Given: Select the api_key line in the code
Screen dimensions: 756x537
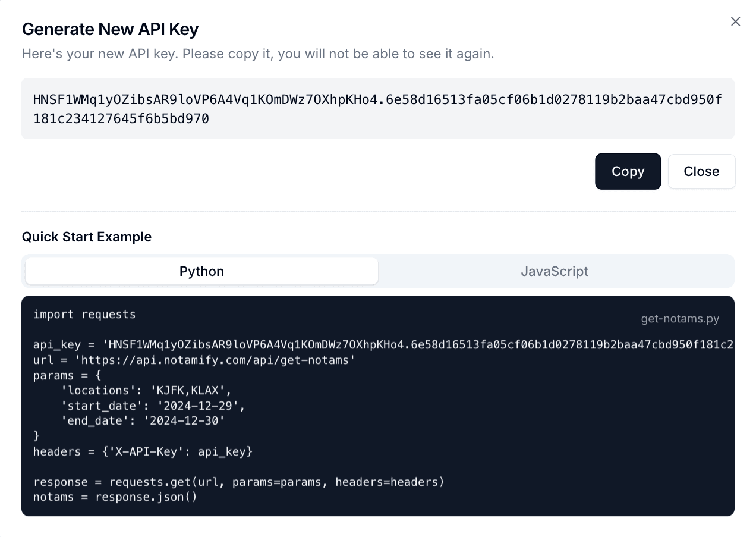Looking at the screenshot, I should click(x=238, y=344).
